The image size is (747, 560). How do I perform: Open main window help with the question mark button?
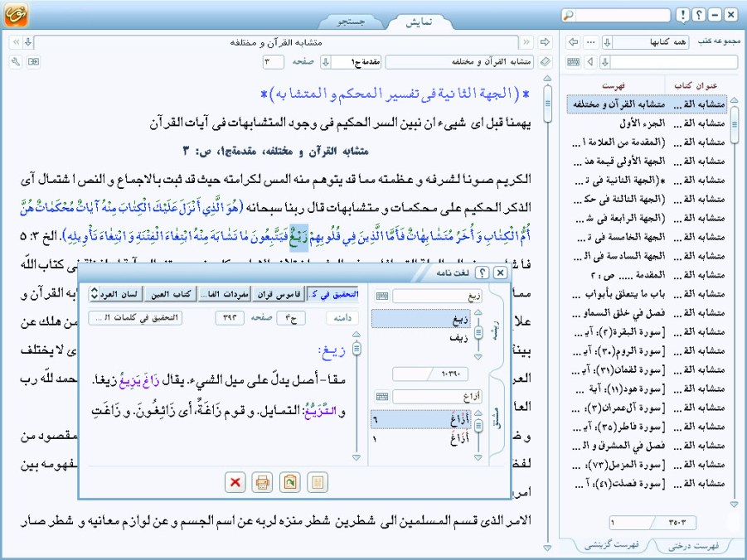[x=699, y=15]
